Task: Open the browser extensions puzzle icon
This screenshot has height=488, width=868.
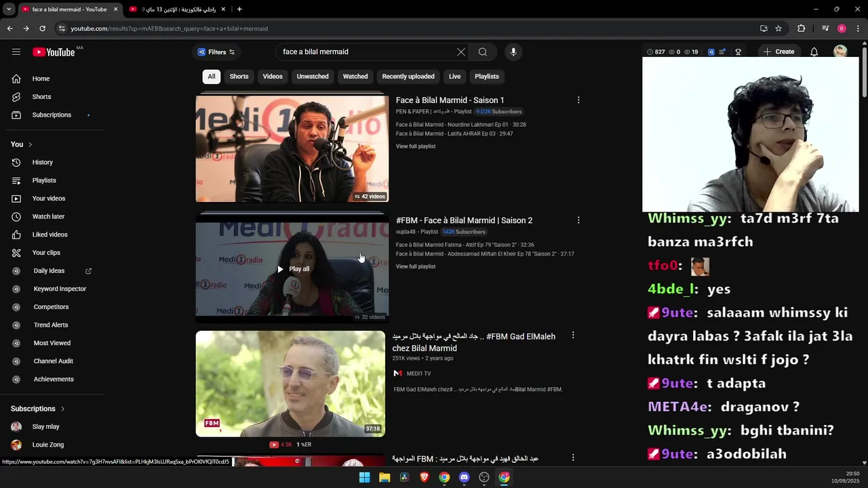Action: (x=801, y=28)
